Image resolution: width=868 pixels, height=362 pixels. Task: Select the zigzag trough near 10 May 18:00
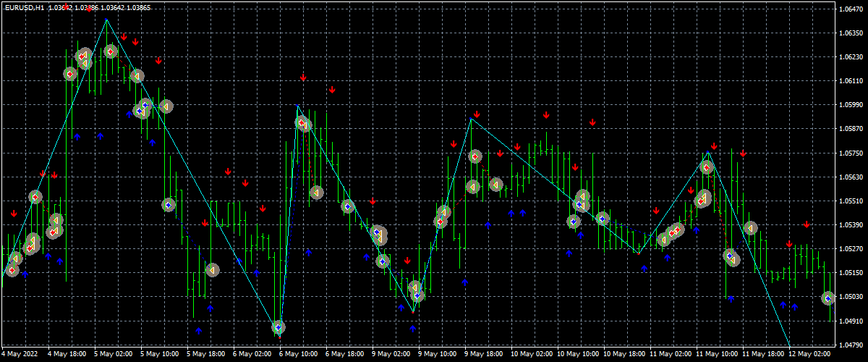[x=638, y=253]
